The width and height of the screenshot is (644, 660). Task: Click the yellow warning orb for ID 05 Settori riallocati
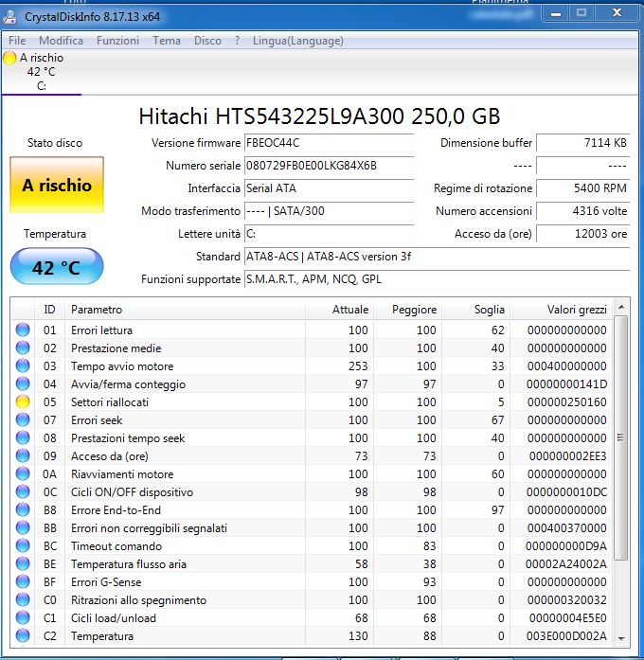(x=23, y=401)
